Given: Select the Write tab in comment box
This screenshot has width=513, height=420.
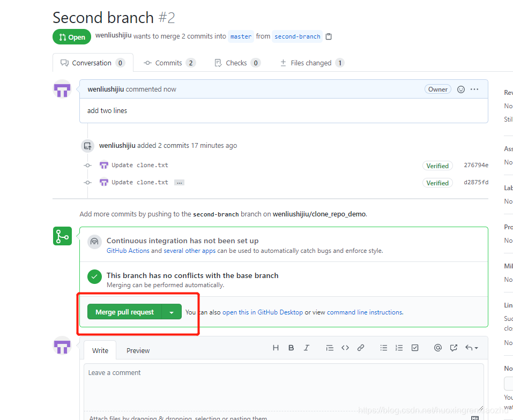Looking at the screenshot, I should [100, 350].
